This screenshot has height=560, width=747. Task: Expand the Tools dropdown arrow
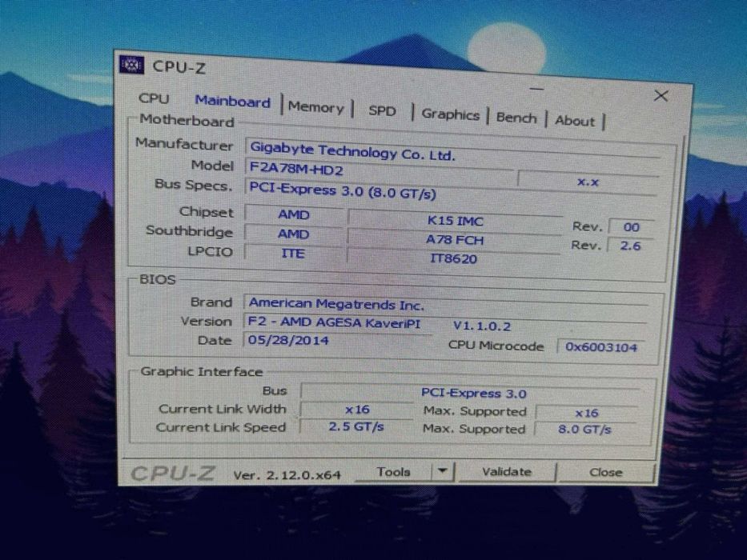[443, 471]
